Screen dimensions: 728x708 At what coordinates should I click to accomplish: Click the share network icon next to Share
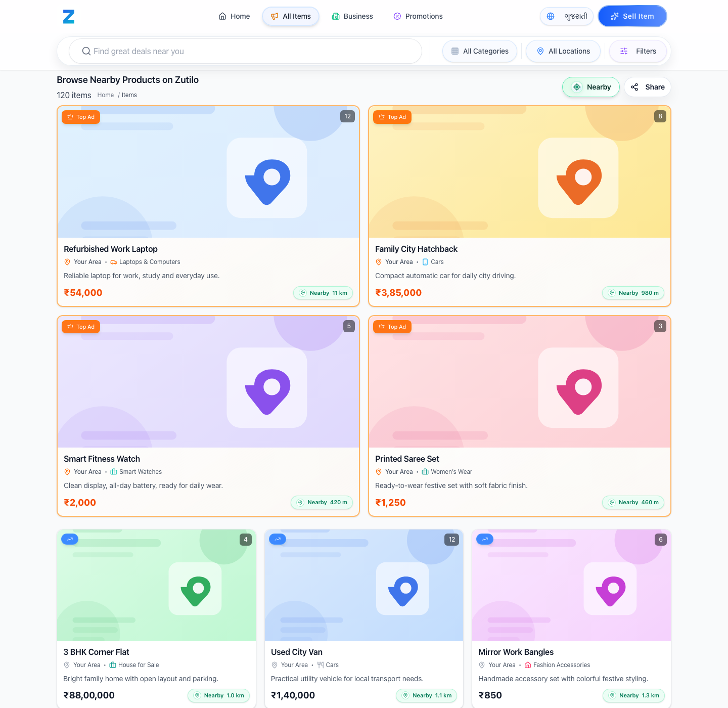click(x=634, y=87)
